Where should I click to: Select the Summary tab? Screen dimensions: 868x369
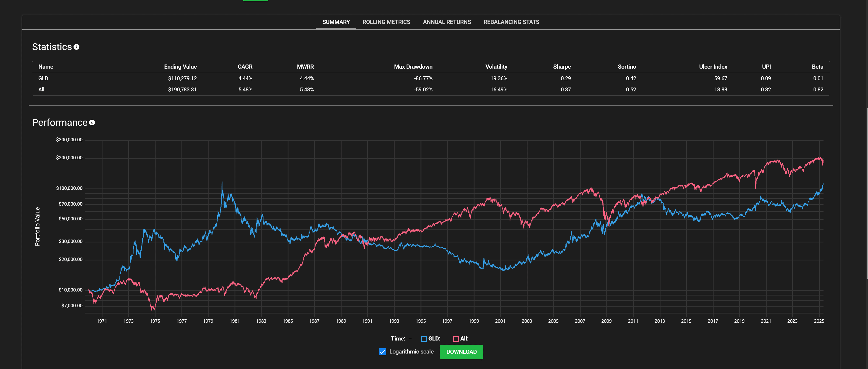pos(336,22)
